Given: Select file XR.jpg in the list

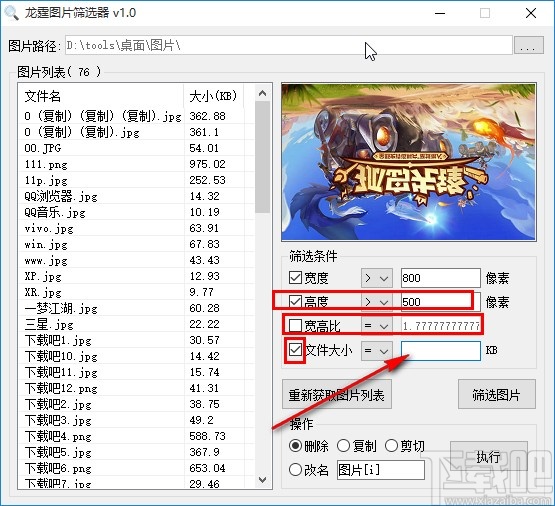Looking at the screenshot, I should 43,292.
